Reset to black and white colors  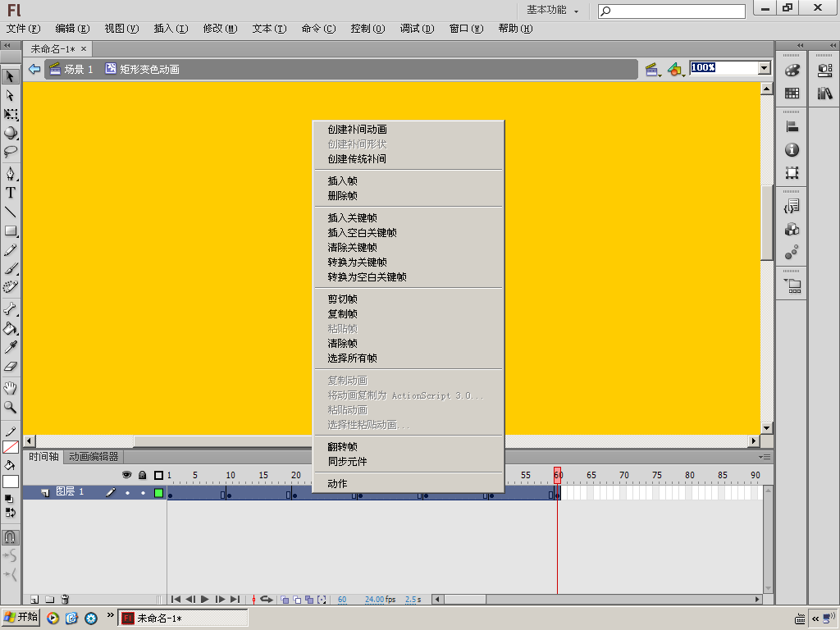pyautogui.click(x=8, y=498)
